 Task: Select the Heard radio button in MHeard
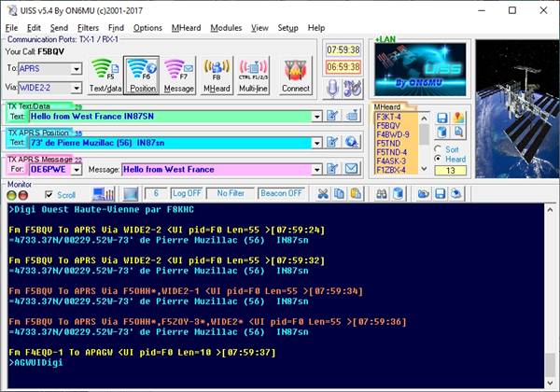point(438,159)
